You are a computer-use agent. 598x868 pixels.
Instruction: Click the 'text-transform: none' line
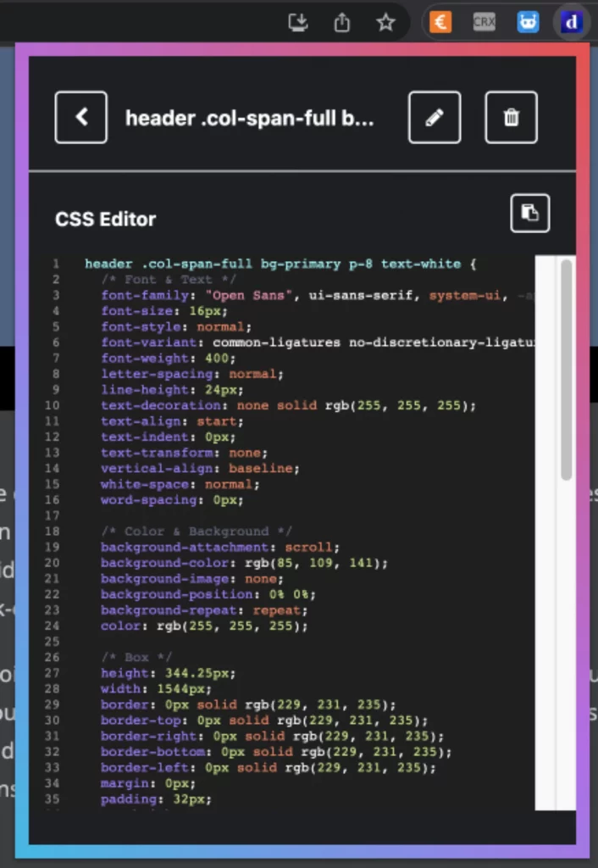click(x=184, y=453)
